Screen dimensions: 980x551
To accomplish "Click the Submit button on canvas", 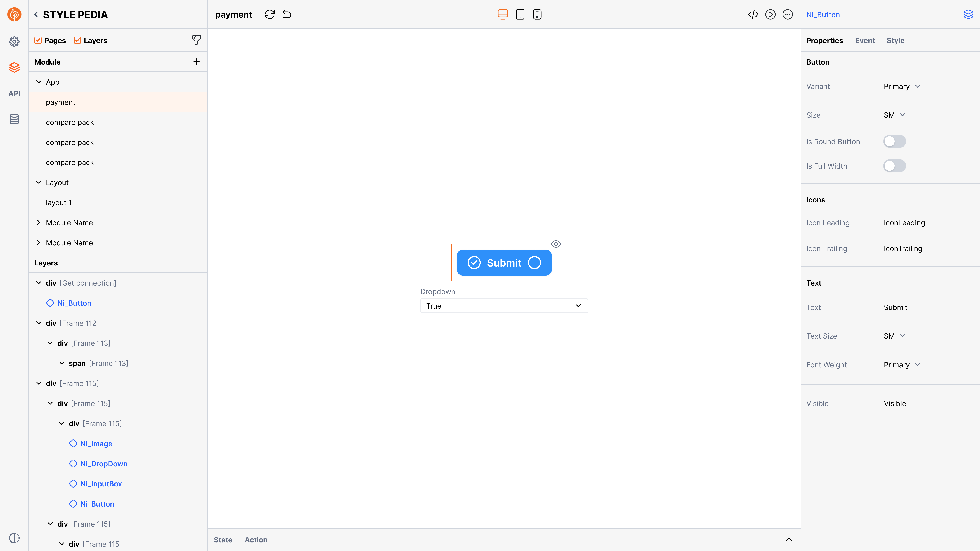I will 504,263.
